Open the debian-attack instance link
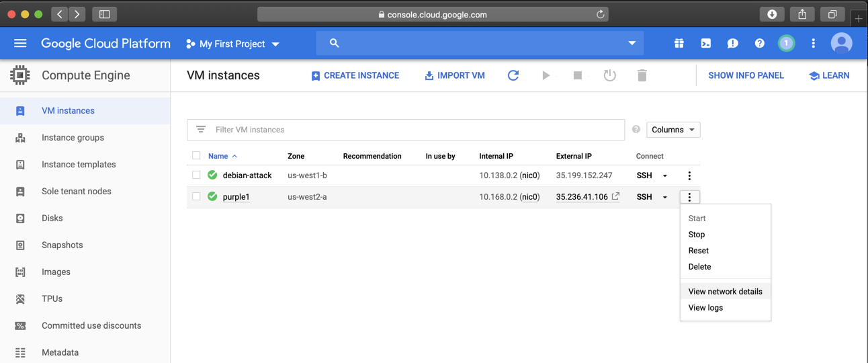Screen dimensions: 868x363 [x=247, y=175]
